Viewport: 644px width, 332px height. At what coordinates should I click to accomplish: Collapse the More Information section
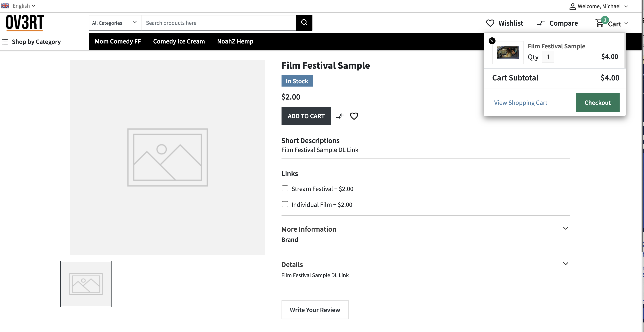[565, 228]
